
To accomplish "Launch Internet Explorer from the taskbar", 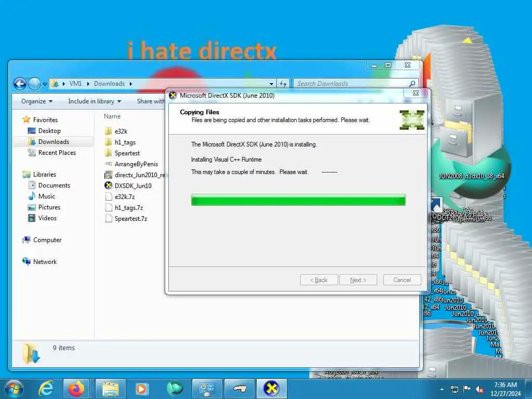I will (46, 389).
